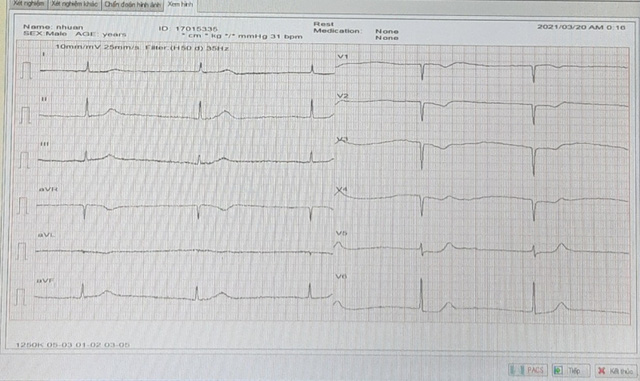Screen dimensions: 640x381
Task: Click the Kết thúc finish button
Action: 616,371
